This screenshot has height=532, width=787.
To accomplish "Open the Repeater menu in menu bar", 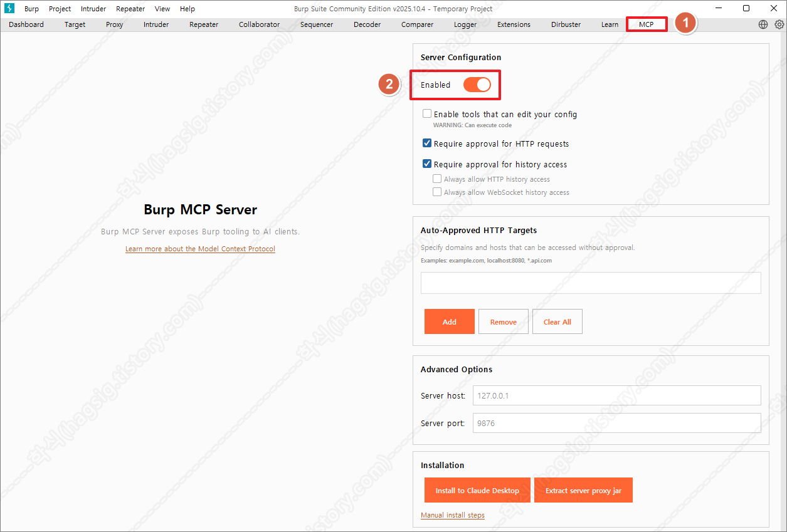I will (130, 9).
